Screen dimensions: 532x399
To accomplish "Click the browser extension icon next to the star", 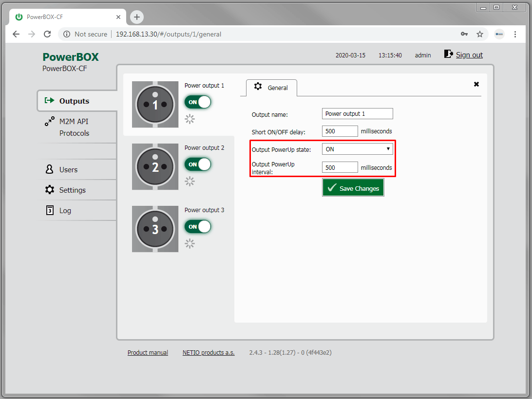I will (x=499, y=34).
